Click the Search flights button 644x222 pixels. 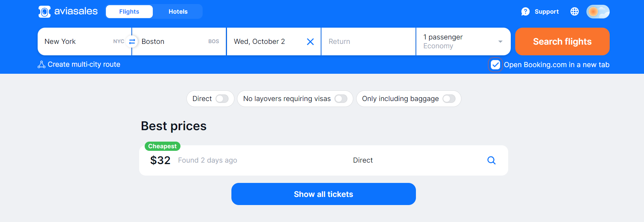pos(562,42)
